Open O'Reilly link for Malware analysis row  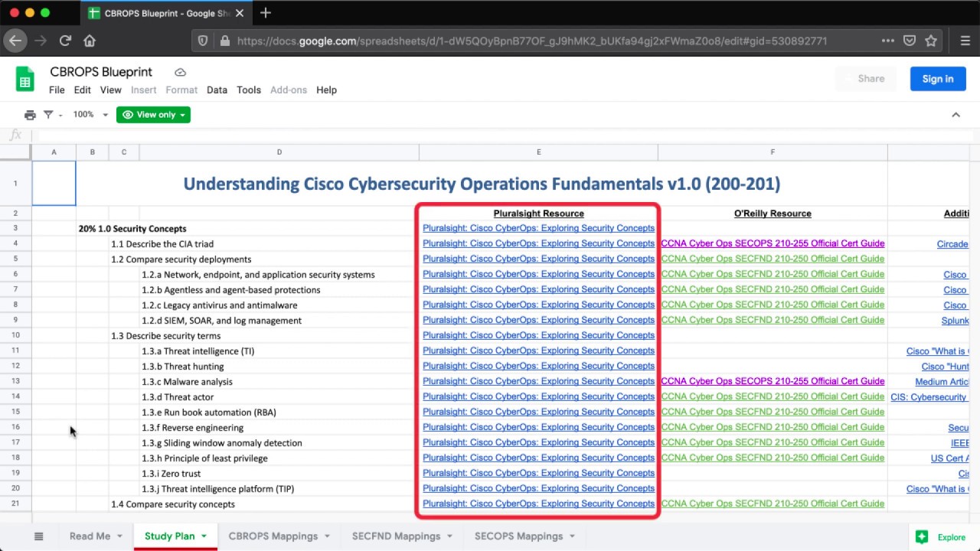click(773, 381)
